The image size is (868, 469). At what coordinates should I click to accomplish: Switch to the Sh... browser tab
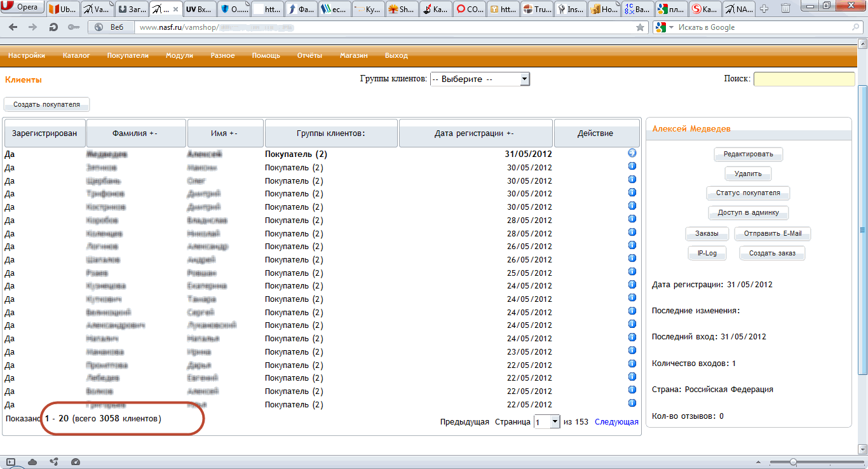point(401,10)
